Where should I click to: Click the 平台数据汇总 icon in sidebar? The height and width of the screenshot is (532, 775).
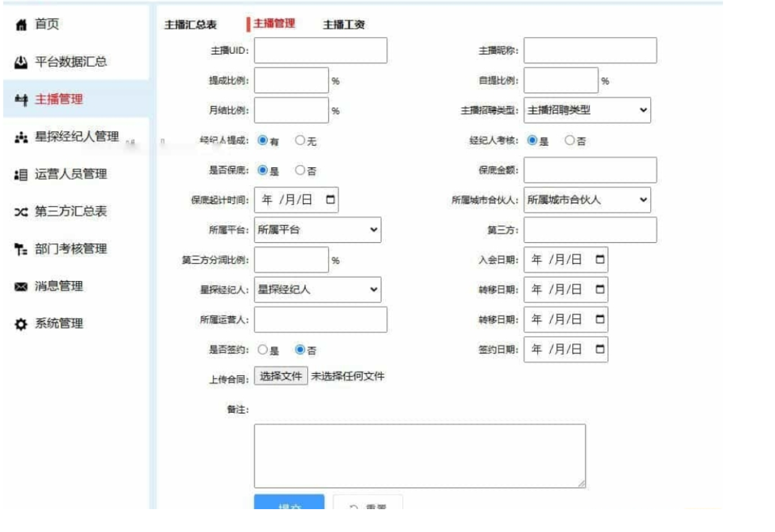click(22, 62)
